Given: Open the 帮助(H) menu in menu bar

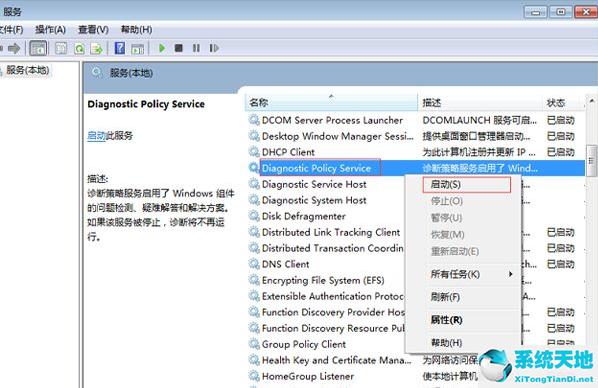Looking at the screenshot, I should click(137, 30).
